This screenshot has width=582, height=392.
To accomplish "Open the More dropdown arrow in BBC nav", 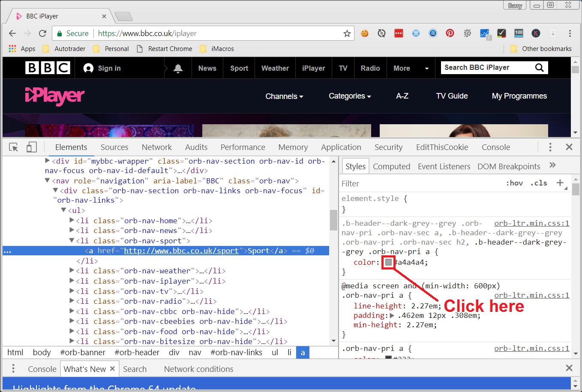I will pos(426,69).
